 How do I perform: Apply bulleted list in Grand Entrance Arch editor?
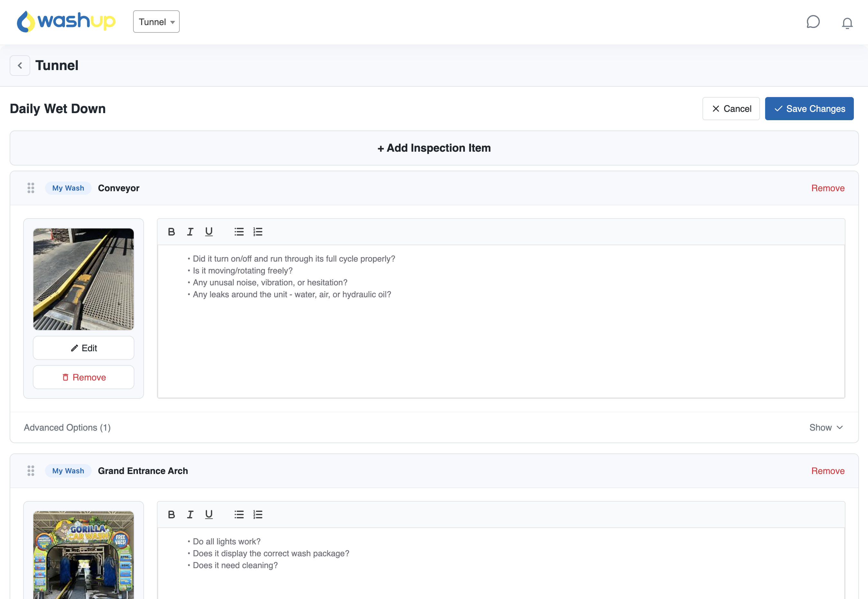tap(239, 514)
